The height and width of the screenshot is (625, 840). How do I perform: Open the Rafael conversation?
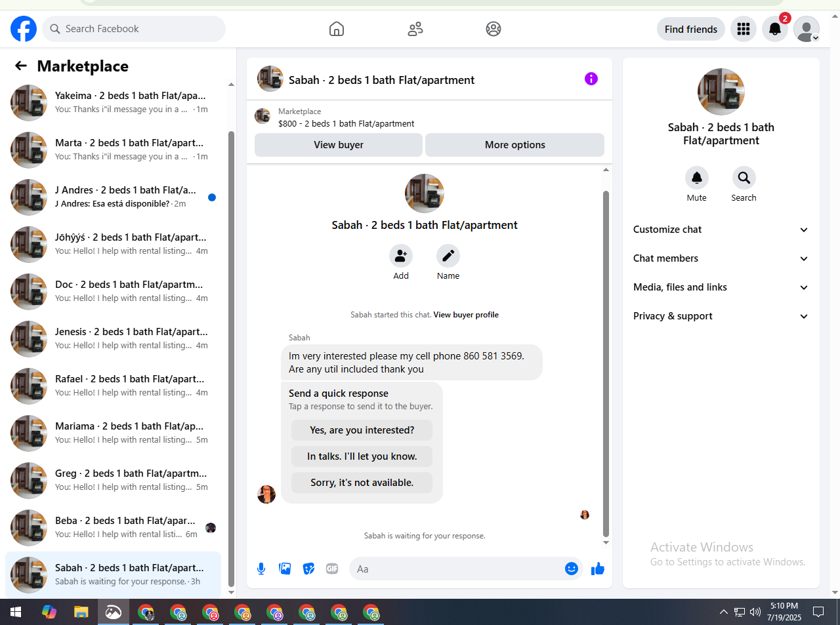113,386
